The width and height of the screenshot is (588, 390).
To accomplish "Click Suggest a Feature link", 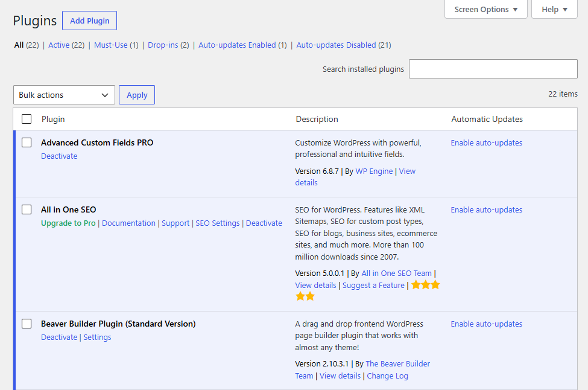I will (x=373, y=286).
